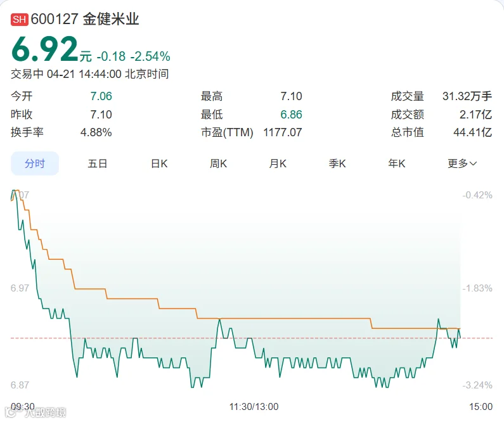Switch to the 季K quarterly tab
504x422 pixels.
click(337, 163)
